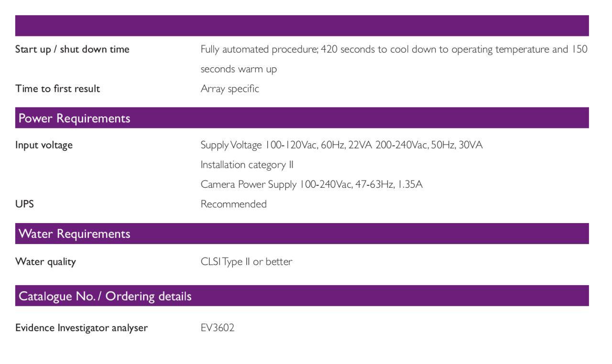Select the "Water quality" row label
Image resolution: width=612 pixels, height=364 pixels.
pos(45,261)
